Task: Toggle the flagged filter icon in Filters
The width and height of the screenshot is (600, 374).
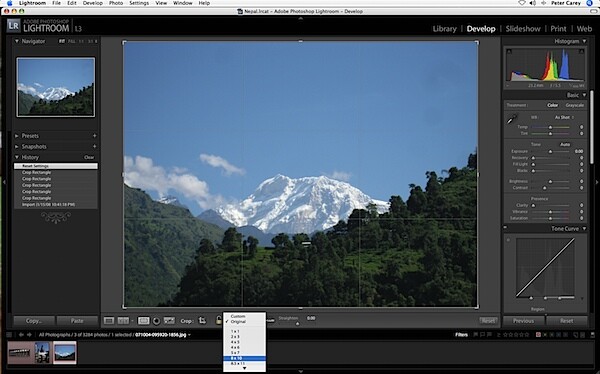Action: (476, 335)
